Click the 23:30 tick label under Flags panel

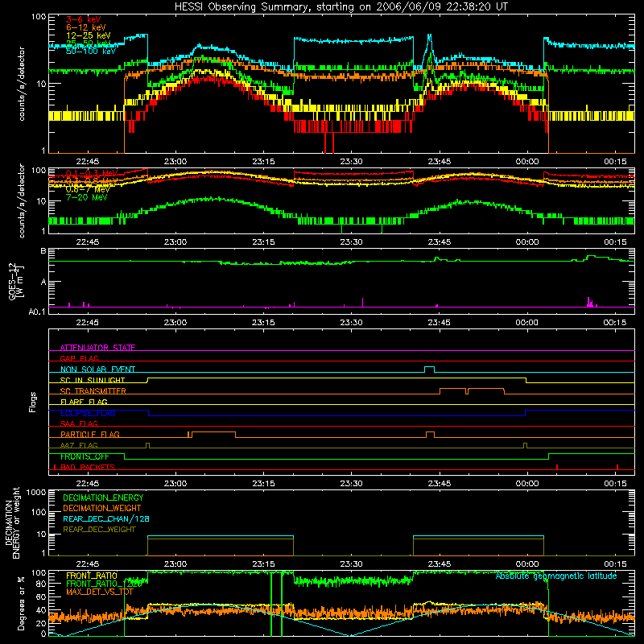[351, 484]
